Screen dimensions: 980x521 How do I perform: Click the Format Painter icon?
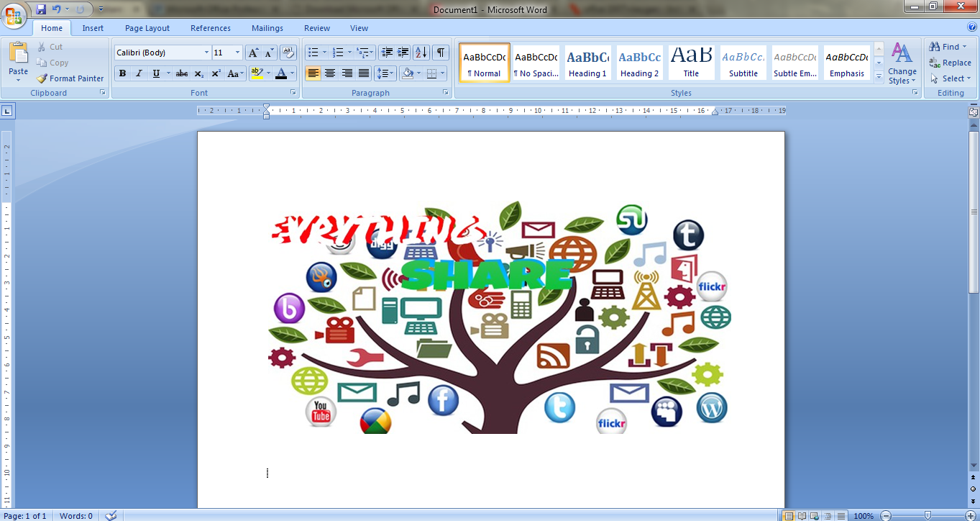pos(42,78)
